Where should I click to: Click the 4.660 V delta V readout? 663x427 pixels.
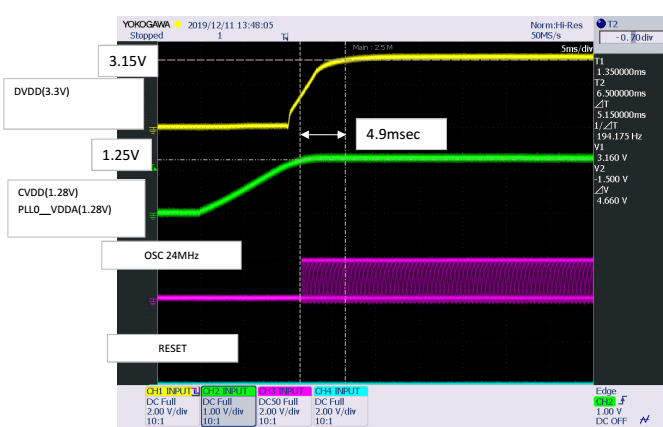pyautogui.click(x=612, y=201)
